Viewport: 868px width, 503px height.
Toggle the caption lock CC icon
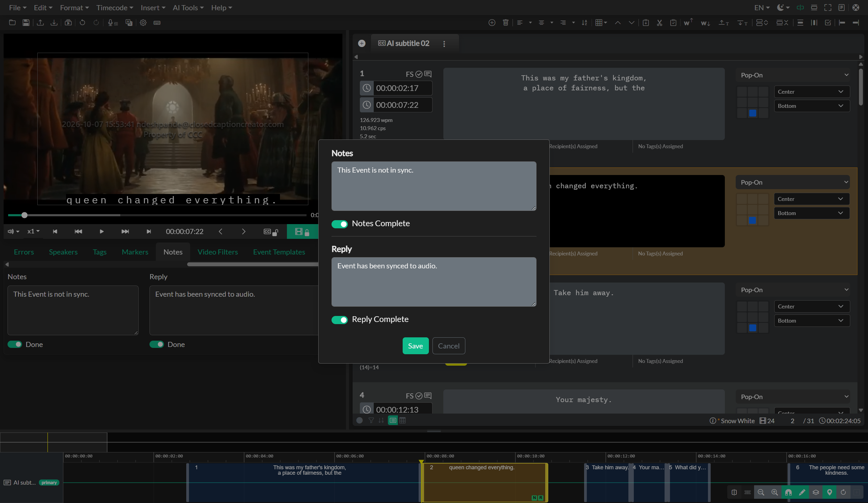[271, 232]
